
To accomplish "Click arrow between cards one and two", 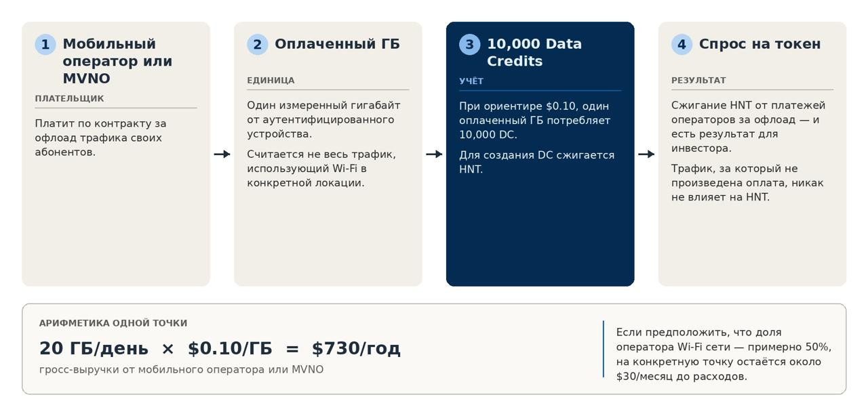I will coord(222,154).
